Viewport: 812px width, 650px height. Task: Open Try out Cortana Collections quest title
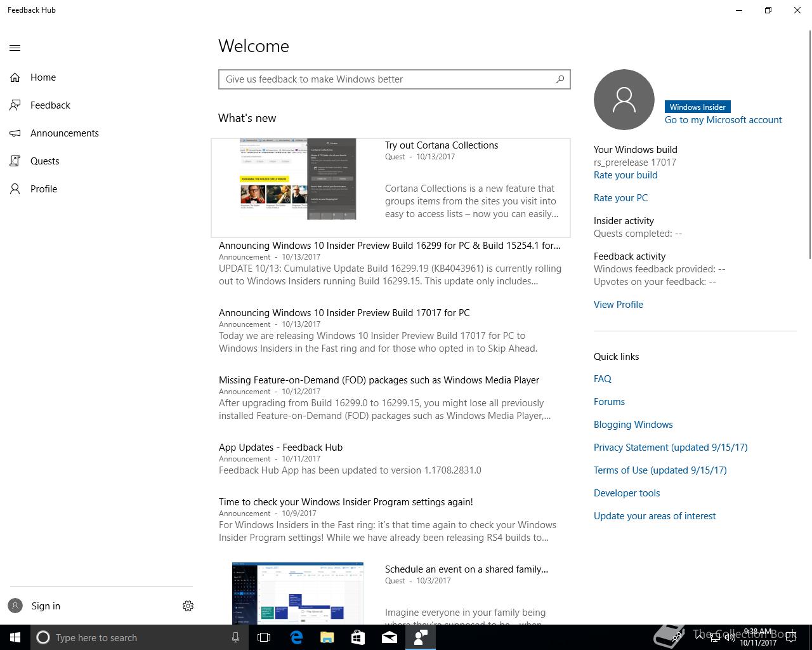[x=442, y=145]
